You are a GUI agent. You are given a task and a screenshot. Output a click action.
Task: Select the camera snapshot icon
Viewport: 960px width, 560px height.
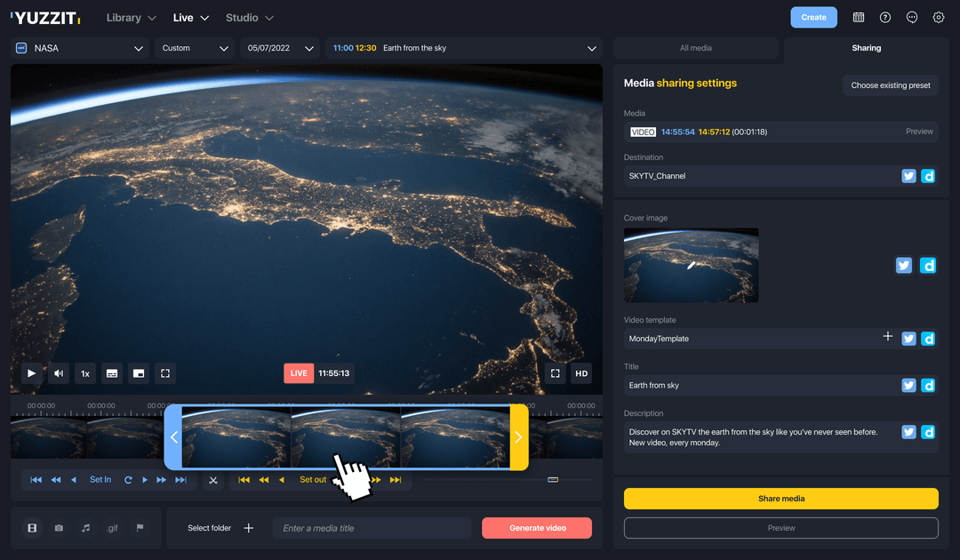pyautogui.click(x=59, y=527)
